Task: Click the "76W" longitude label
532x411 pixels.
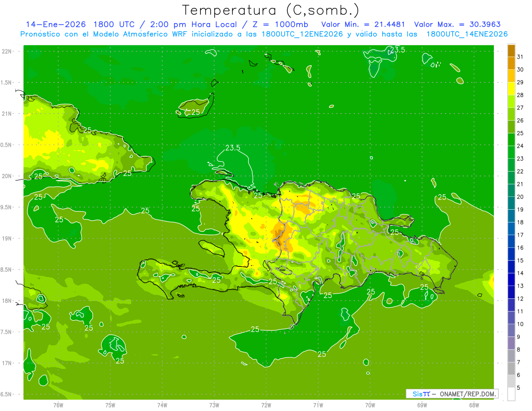Action: click(x=58, y=405)
